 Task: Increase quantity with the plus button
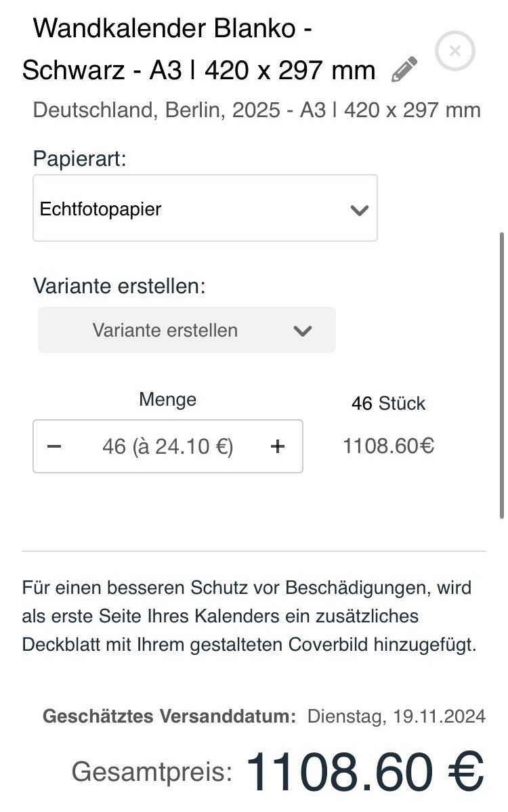278,446
